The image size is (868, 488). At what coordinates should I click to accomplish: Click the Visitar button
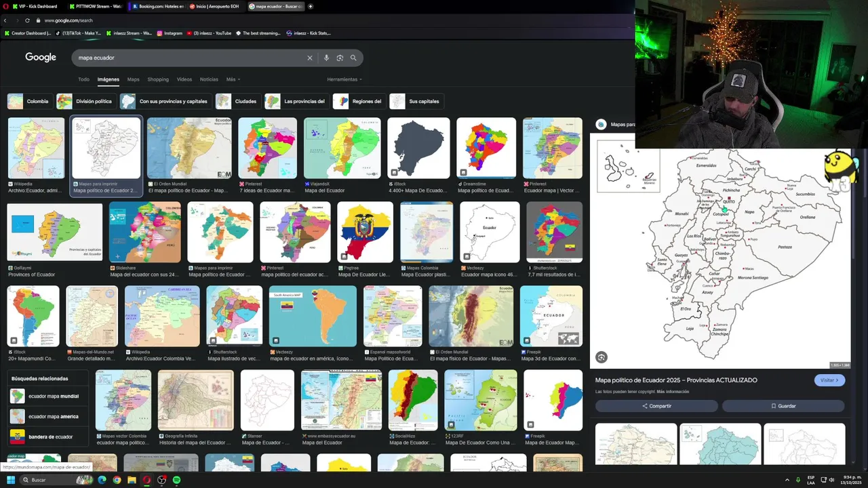pos(829,380)
